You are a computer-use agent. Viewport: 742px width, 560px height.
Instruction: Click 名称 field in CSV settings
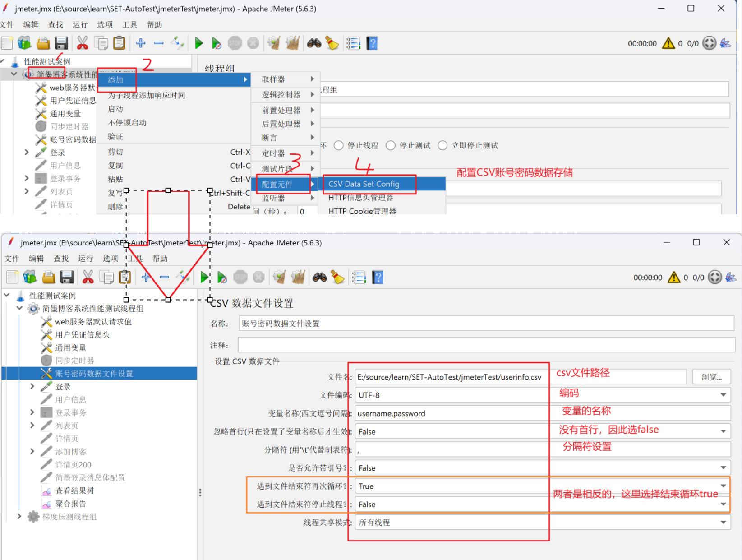point(486,324)
